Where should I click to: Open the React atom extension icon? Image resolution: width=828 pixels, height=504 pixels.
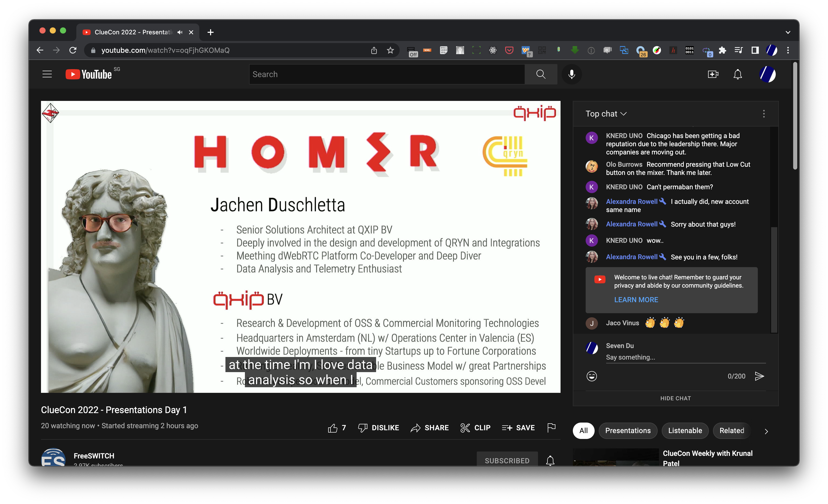(x=493, y=50)
